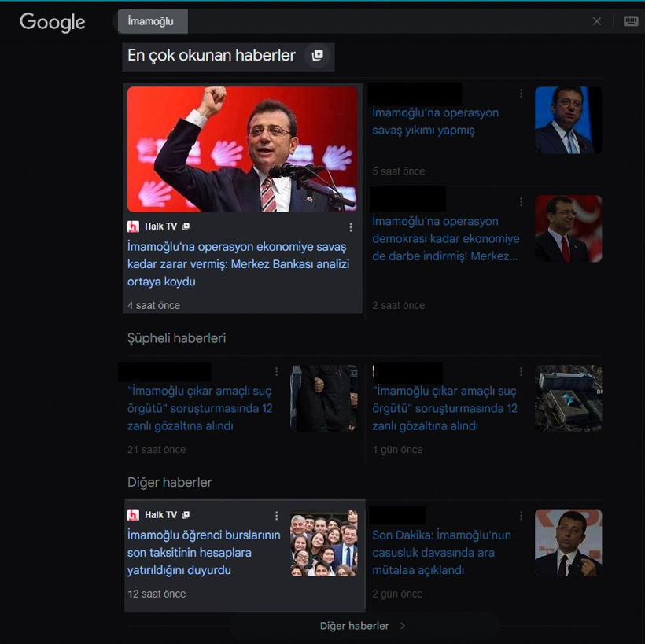This screenshot has height=644, width=645.
Task: Open three-dot menu for the 1 gün önce story
Action: pyautogui.click(x=522, y=372)
